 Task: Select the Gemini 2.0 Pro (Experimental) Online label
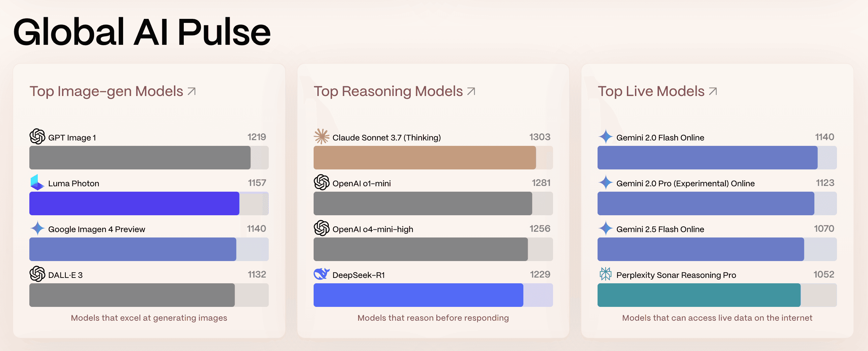click(686, 183)
